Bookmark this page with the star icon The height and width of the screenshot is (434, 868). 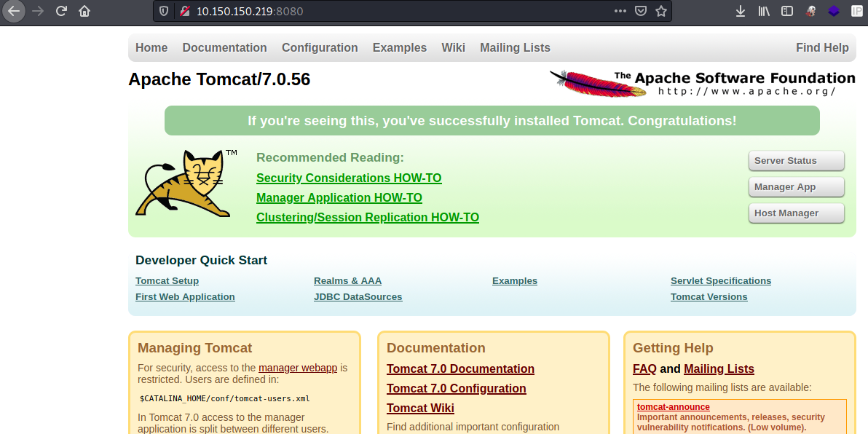[661, 11]
